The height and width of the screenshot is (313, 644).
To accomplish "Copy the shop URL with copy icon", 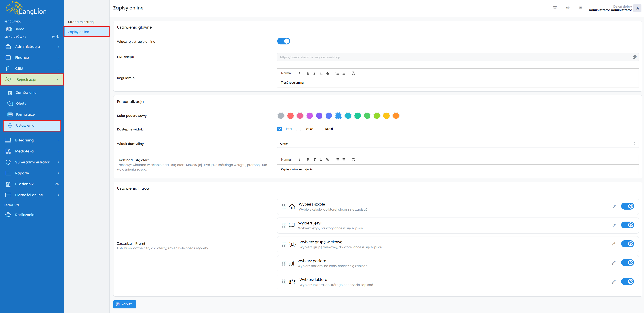I will (634, 57).
